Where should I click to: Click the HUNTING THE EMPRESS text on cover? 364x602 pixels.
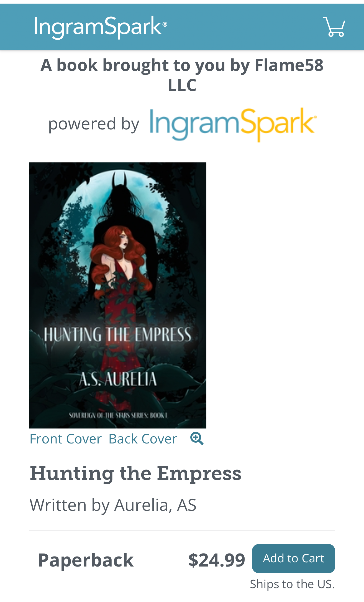pyautogui.click(x=117, y=334)
